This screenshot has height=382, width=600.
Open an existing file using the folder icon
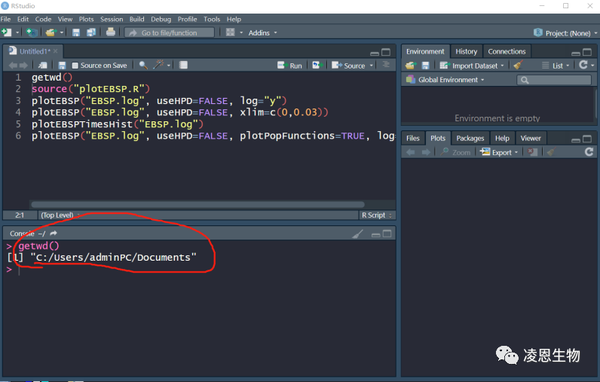51,33
